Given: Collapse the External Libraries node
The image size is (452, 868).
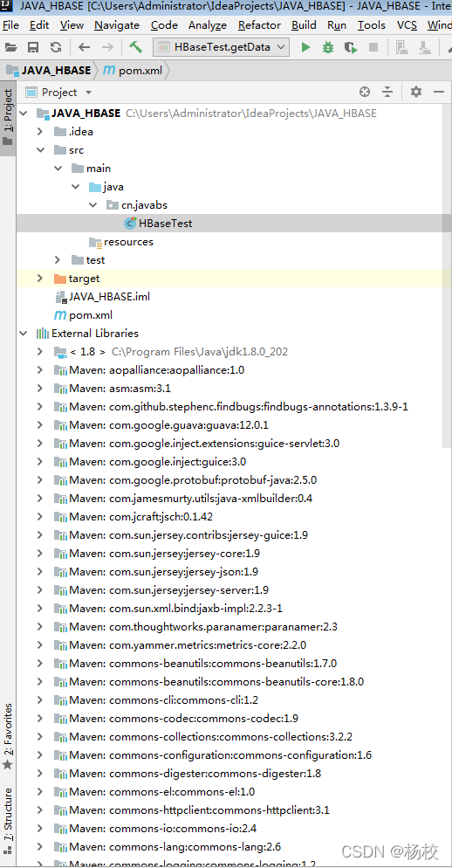Looking at the screenshot, I should pos(24,334).
